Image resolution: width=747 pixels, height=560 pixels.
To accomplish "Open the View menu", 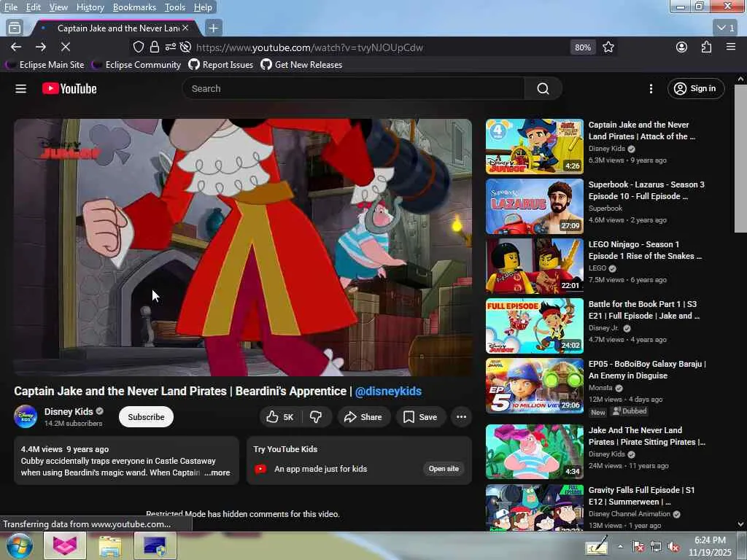I will click(58, 7).
